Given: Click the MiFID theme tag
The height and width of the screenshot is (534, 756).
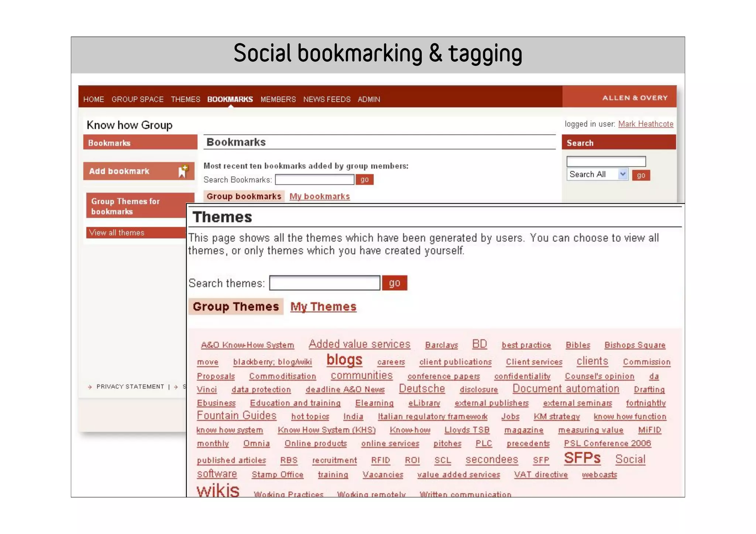Looking at the screenshot, I should click(650, 430).
